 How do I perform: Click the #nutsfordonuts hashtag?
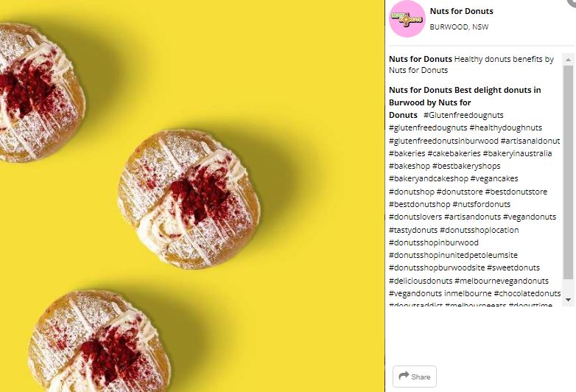pyautogui.click(x=481, y=204)
